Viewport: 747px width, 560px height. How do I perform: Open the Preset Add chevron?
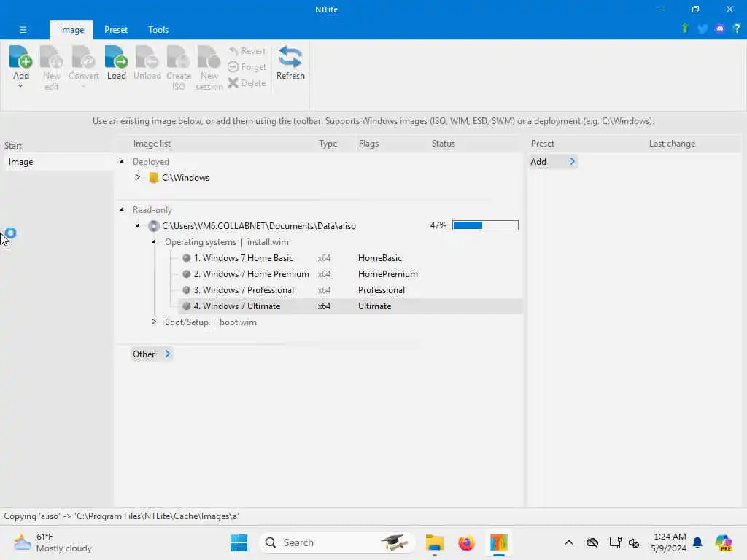click(572, 161)
